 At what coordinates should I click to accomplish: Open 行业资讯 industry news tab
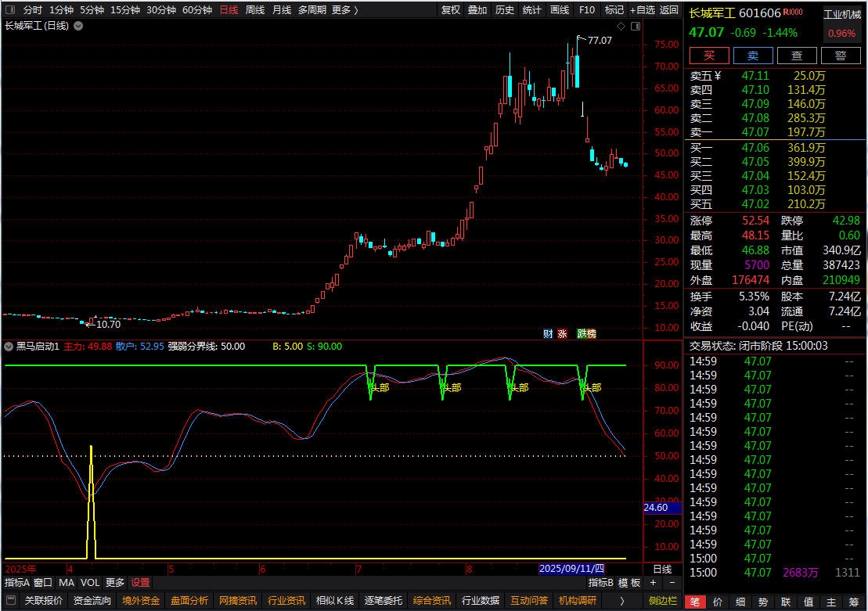click(286, 601)
